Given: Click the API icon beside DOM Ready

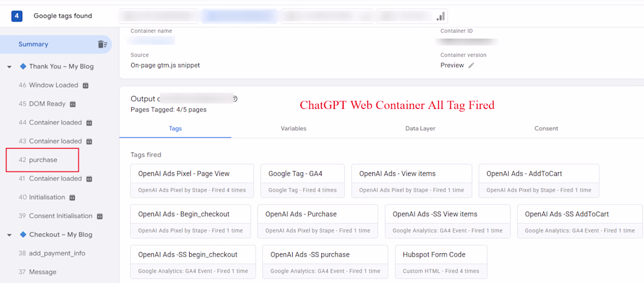Looking at the screenshot, I should (72, 104).
